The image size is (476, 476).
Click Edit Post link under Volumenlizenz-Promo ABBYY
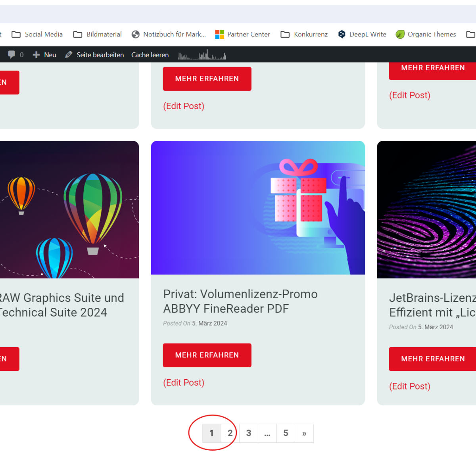(x=184, y=382)
